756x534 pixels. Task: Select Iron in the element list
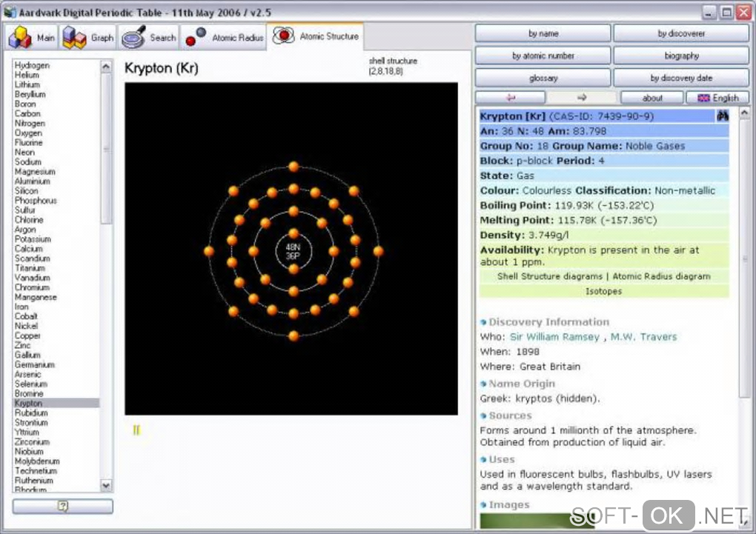tap(56, 307)
